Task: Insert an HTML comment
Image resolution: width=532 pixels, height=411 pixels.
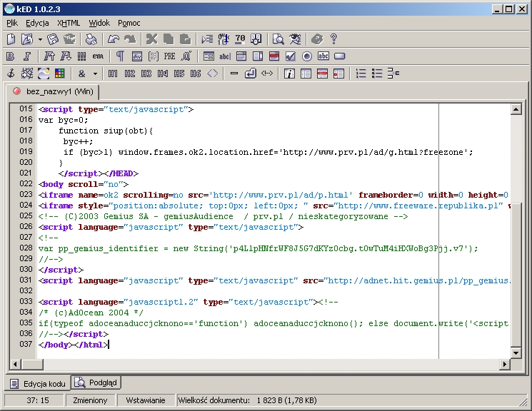Action: click(267, 73)
